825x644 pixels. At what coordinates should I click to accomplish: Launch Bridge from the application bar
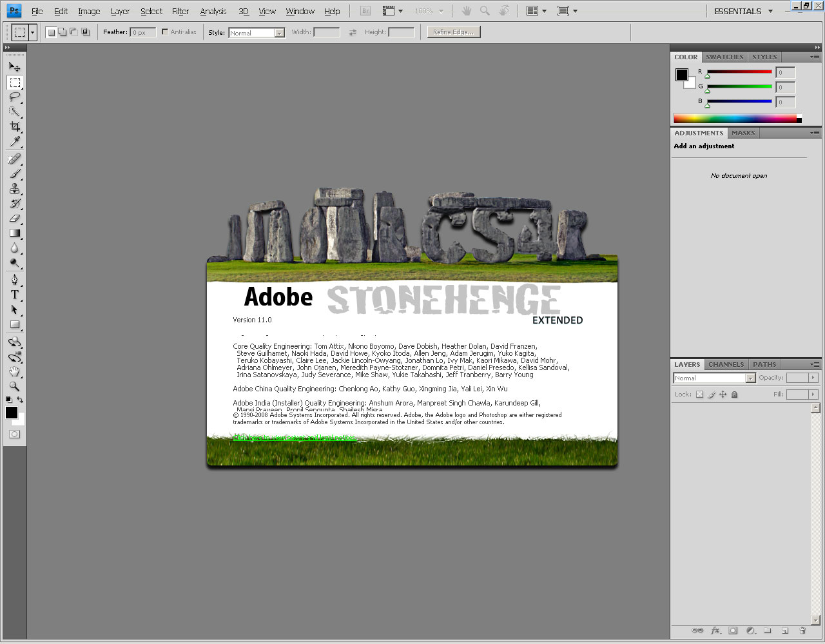coord(365,11)
